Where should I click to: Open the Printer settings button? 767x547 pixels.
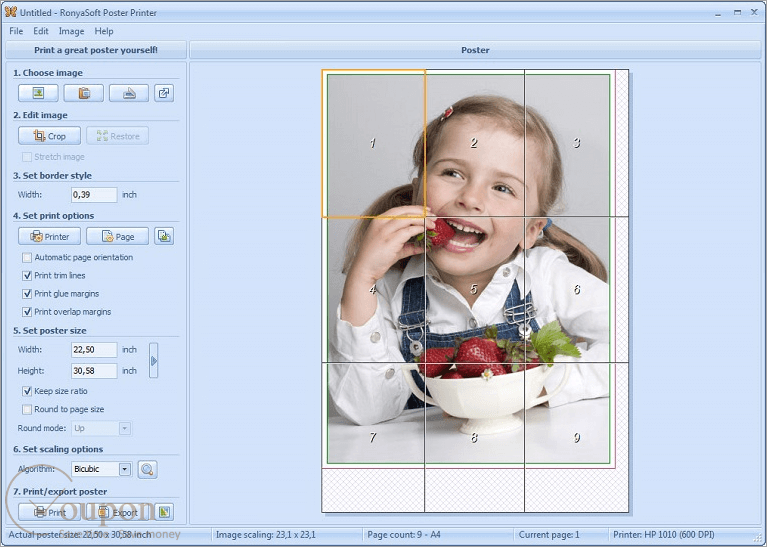click(49, 236)
